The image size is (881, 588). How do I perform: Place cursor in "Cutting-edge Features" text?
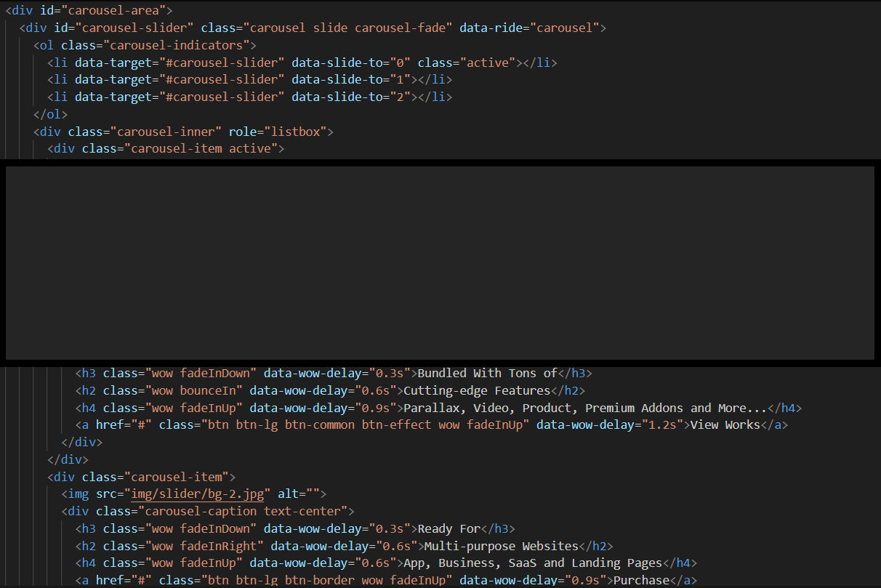pyautogui.click(x=477, y=390)
